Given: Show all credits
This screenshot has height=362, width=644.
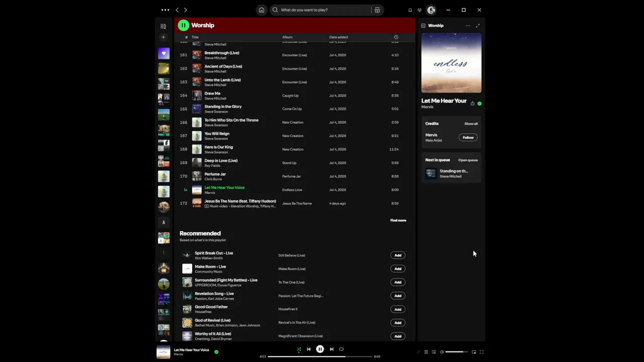Looking at the screenshot, I should point(471,124).
